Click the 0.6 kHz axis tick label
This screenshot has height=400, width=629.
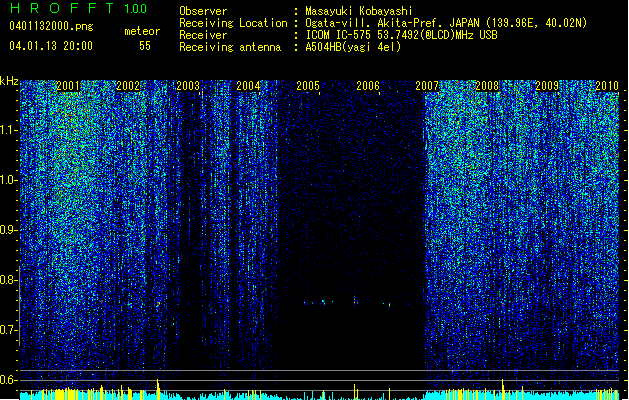(x=9, y=380)
